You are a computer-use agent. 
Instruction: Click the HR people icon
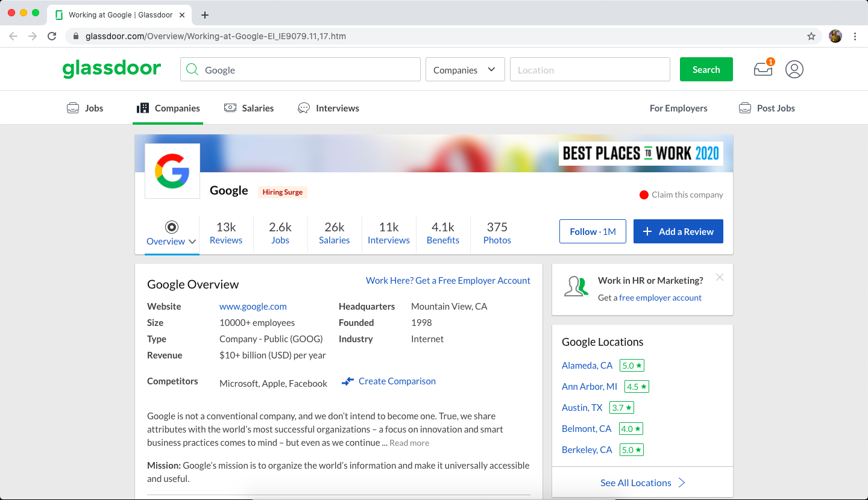pyautogui.click(x=576, y=286)
